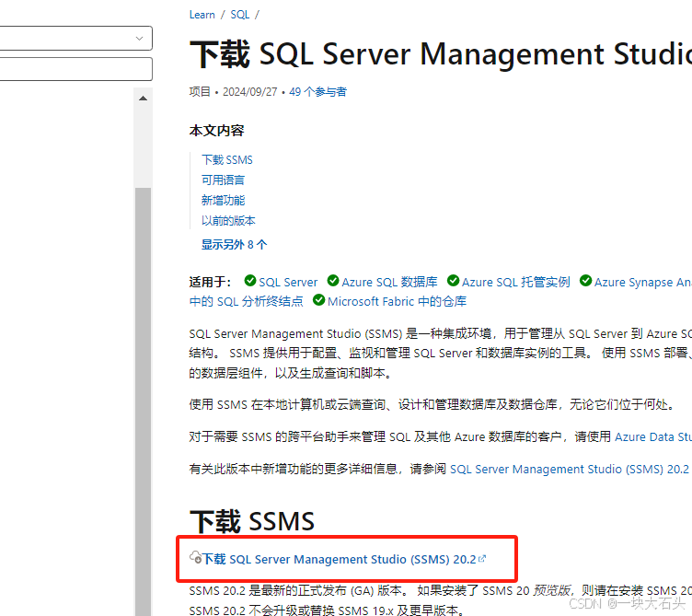Click the sidebar scrollbar up arrow

tap(143, 99)
